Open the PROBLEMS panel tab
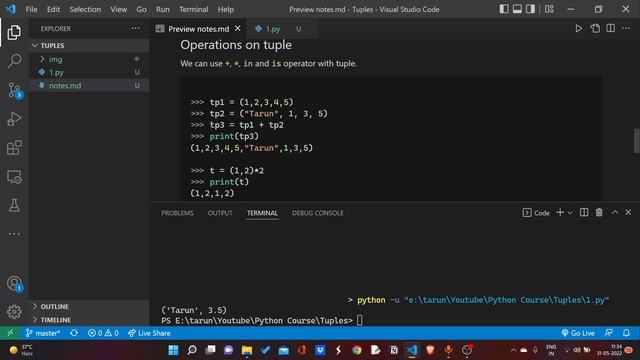The height and width of the screenshot is (360, 640). tap(177, 213)
